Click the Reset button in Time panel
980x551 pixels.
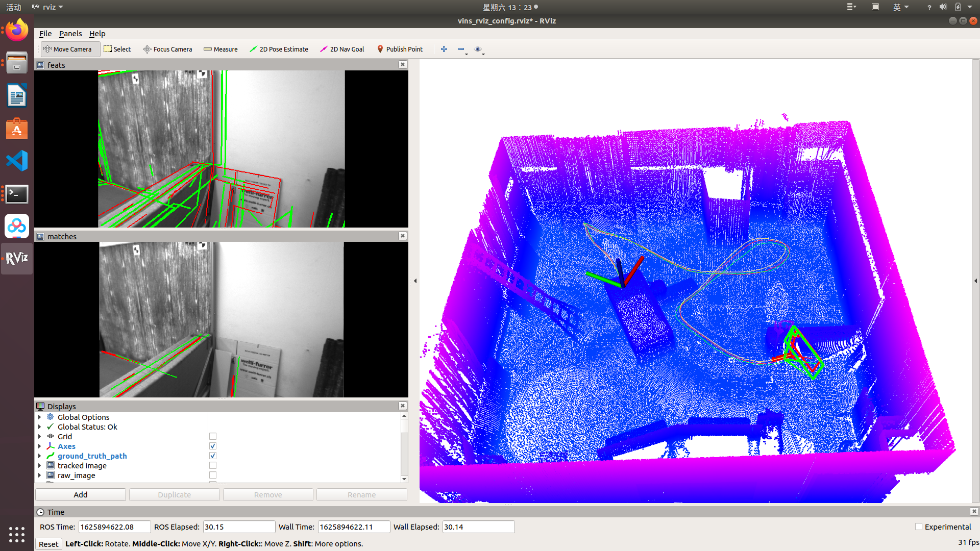(x=48, y=544)
